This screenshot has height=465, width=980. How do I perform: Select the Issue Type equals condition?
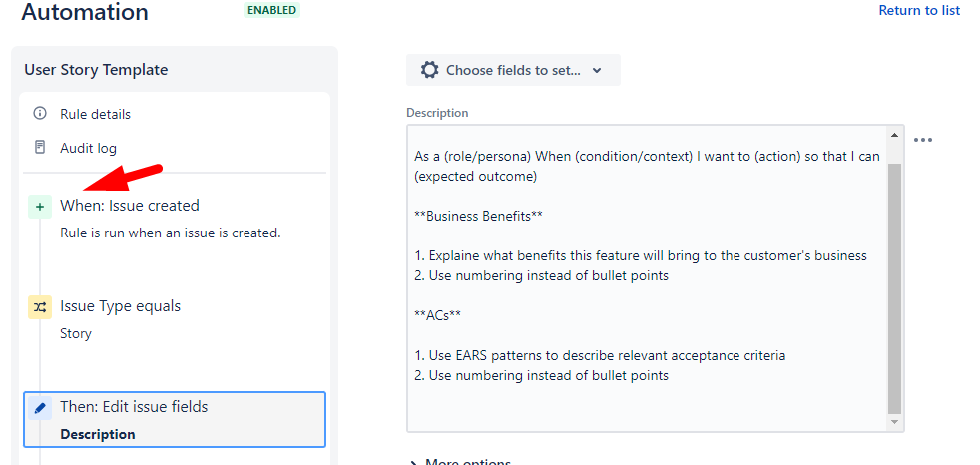120,306
